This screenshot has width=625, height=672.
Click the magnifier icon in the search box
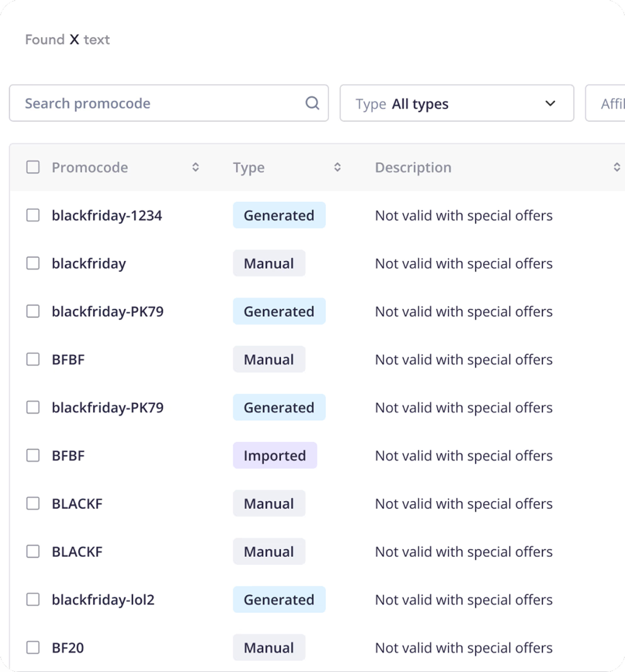tap(312, 103)
